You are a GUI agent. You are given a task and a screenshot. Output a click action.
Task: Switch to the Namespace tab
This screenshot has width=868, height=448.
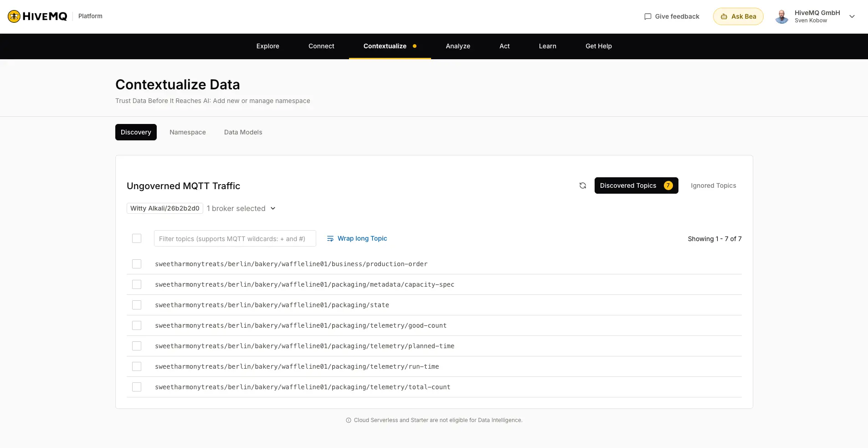[x=188, y=132]
